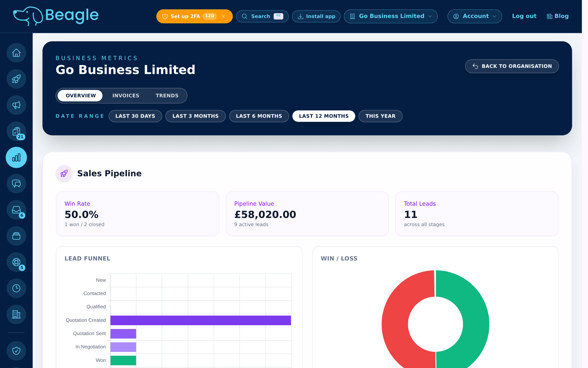Click the Quotation Sent funnel bar
This screenshot has width=588, height=368.
pyautogui.click(x=123, y=334)
